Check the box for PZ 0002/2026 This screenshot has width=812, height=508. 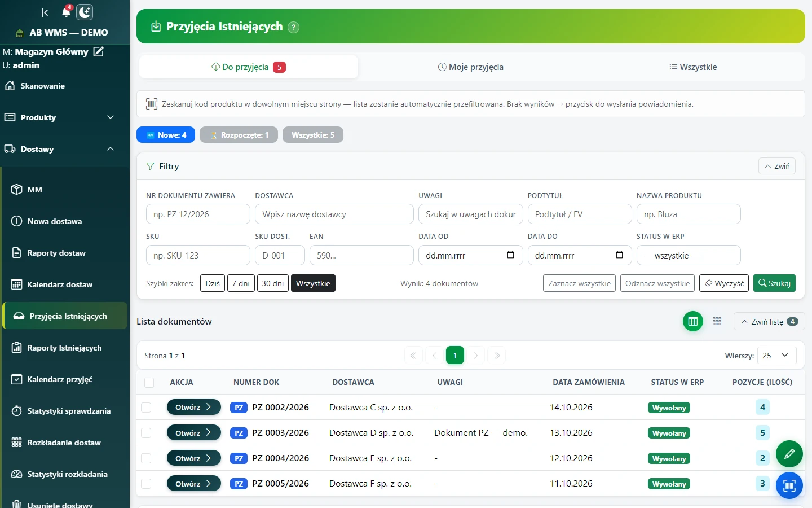pos(146,408)
